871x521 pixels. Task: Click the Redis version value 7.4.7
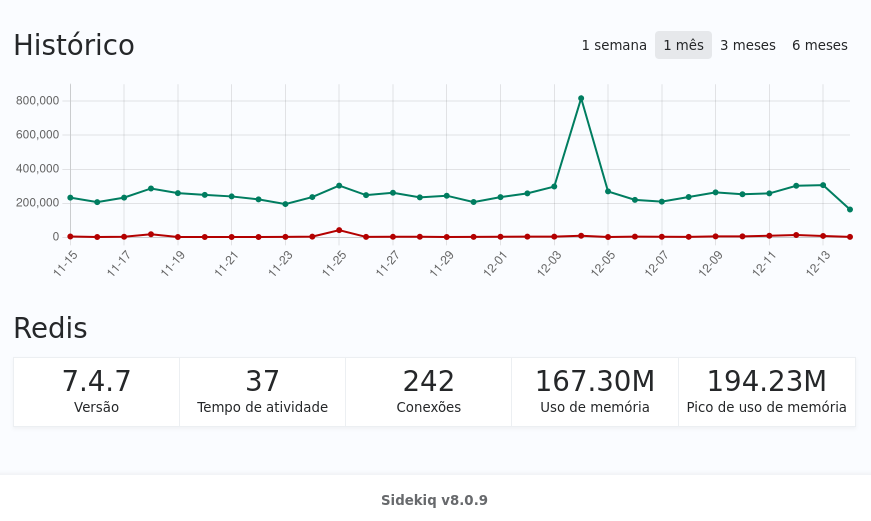tap(96, 381)
